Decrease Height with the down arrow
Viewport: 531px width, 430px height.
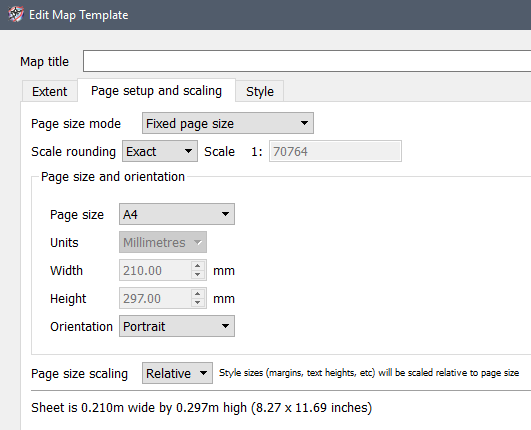[198, 303]
